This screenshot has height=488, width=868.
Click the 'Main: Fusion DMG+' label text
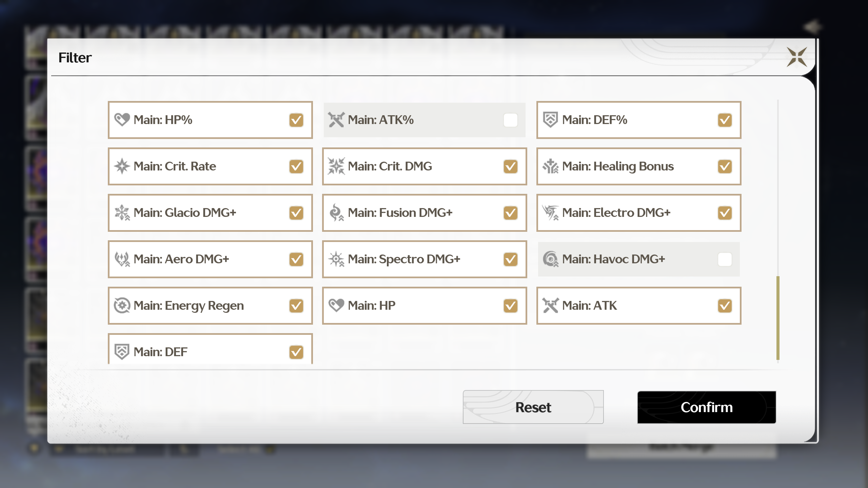400,212
